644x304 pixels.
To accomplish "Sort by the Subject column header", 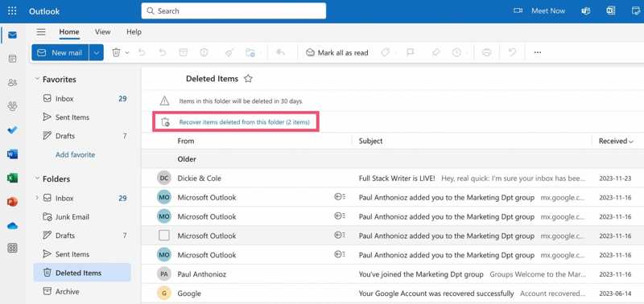I will coord(370,141).
